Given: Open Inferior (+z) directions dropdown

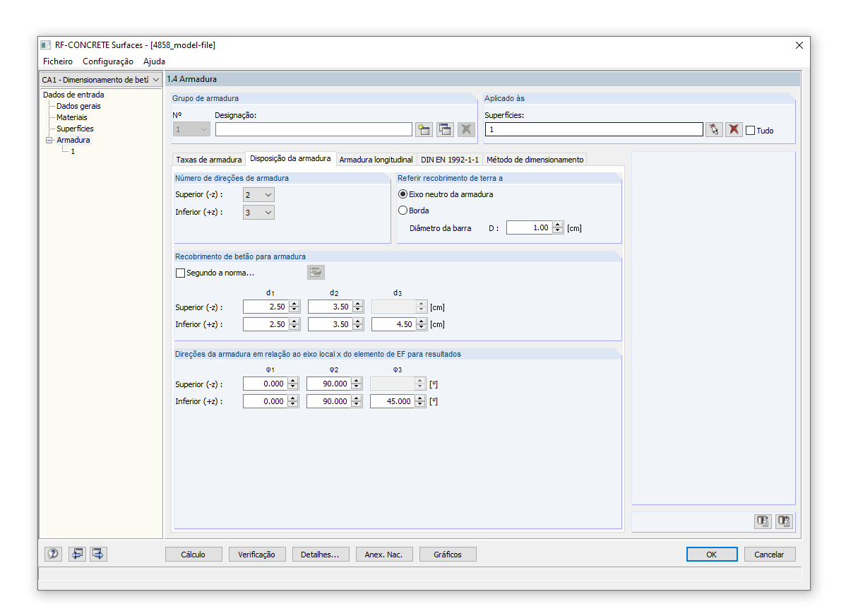Looking at the screenshot, I should (x=258, y=212).
